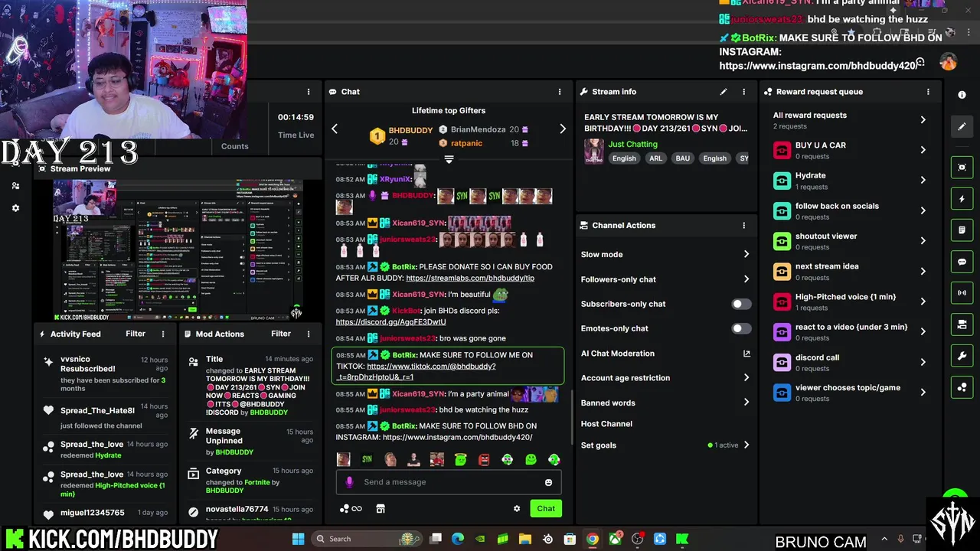Open settings gear in left sidebar

point(15,208)
